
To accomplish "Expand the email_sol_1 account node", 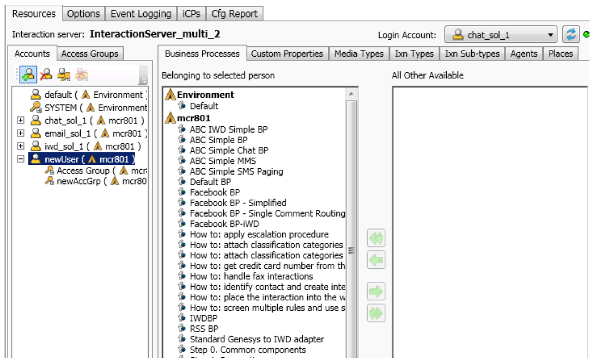I will point(21,133).
